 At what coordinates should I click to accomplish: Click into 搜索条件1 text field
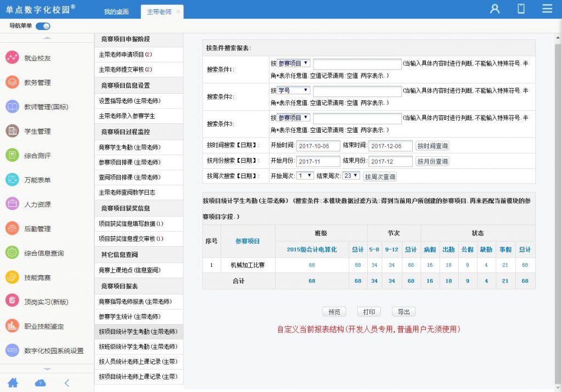pos(357,64)
